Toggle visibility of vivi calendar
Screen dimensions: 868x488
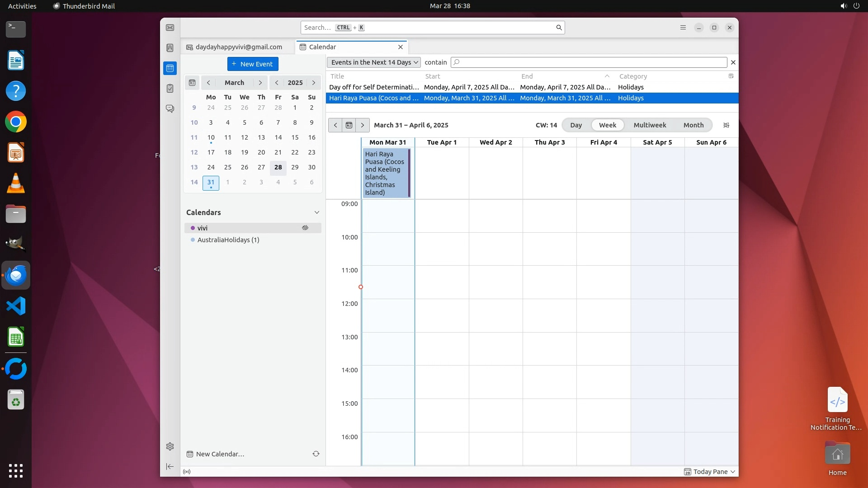tap(305, 228)
